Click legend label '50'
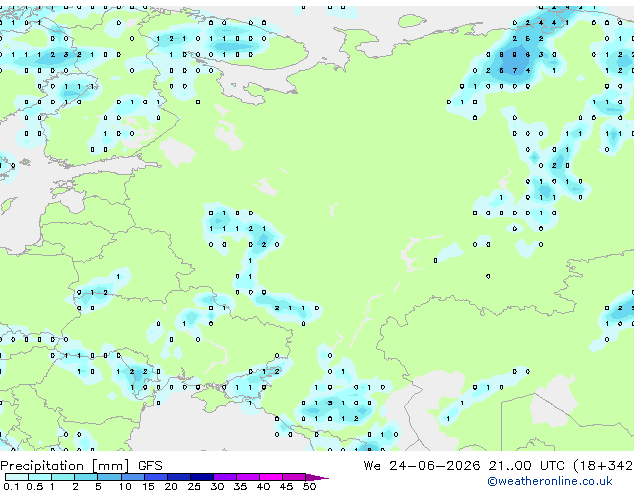 point(309,486)
